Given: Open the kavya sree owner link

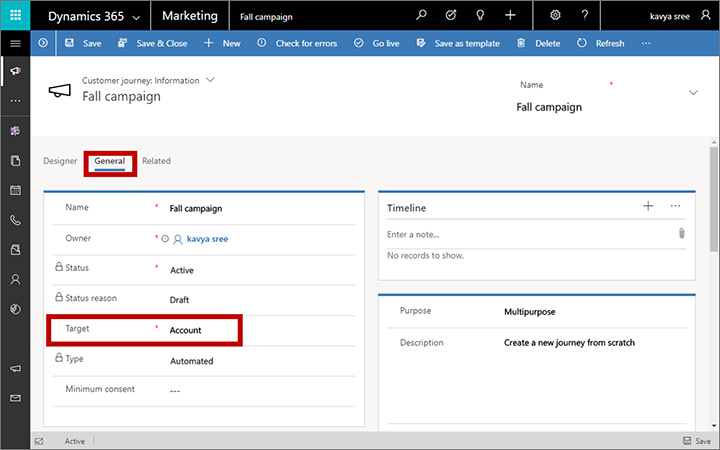Looking at the screenshot, I should coord(207,239).
